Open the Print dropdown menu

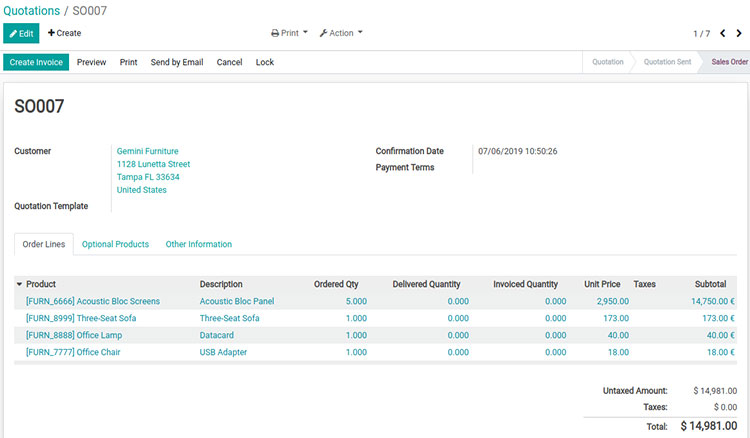click(x=290, y=33)
